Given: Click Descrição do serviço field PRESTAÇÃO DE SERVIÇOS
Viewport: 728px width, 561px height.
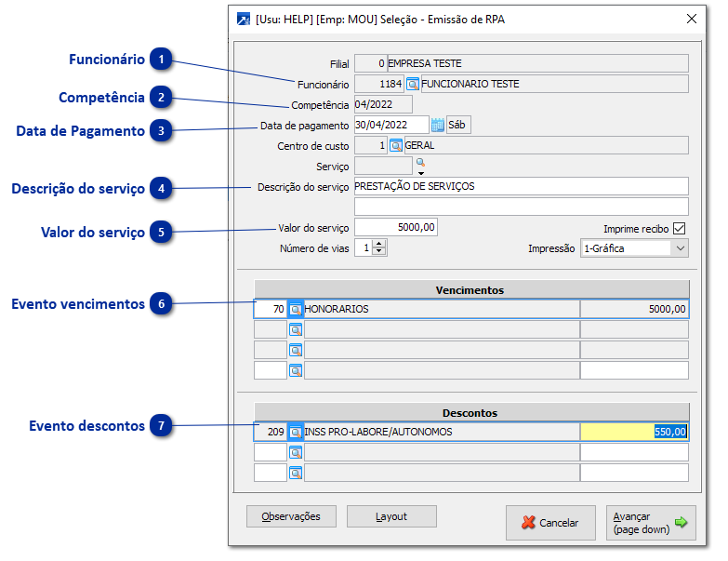Looking at the screenshot, I should [x=522, y=186].
